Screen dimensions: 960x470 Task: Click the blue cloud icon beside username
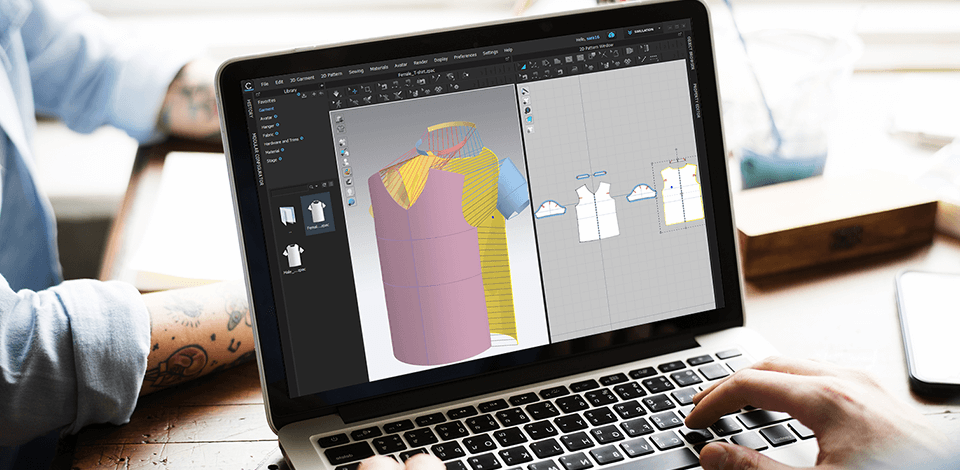(x=611, y=35)
